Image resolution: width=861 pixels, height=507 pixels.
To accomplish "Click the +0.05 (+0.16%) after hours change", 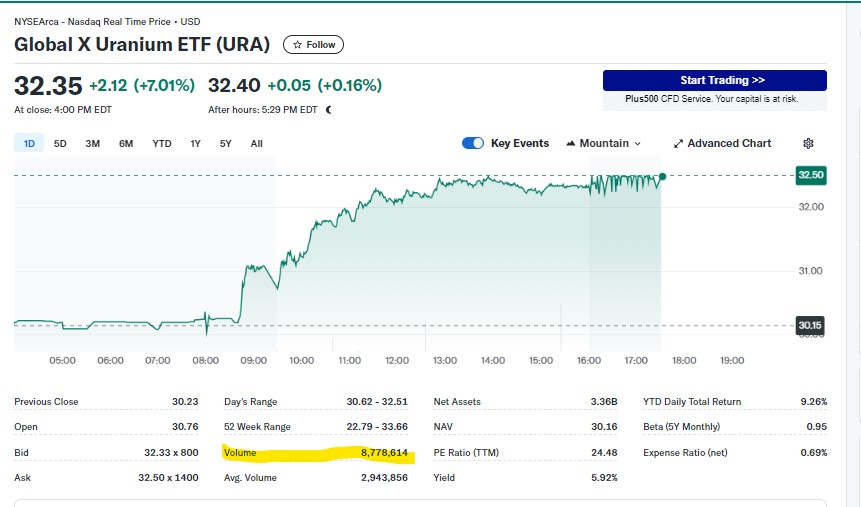I will [x=325, y=86].
